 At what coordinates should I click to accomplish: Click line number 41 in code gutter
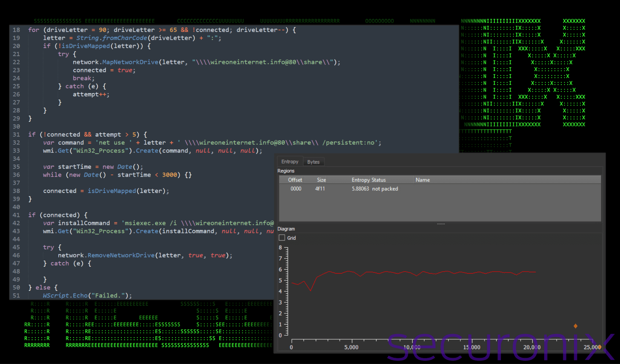[16, 215]
